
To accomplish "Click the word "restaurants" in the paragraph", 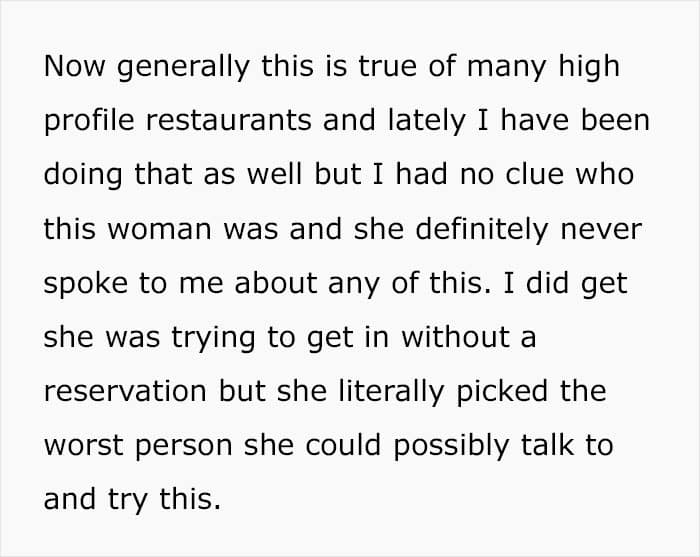I will point(228,120).
